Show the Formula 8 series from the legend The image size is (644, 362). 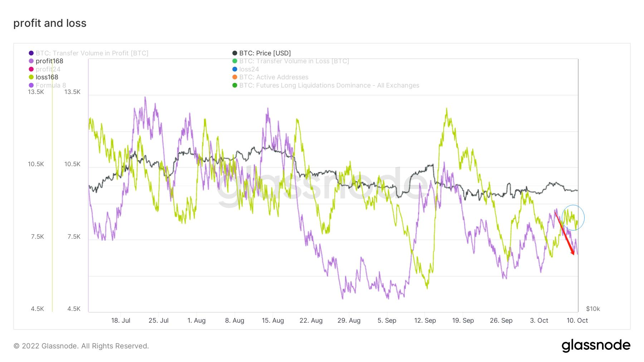[x=51, y=85]
